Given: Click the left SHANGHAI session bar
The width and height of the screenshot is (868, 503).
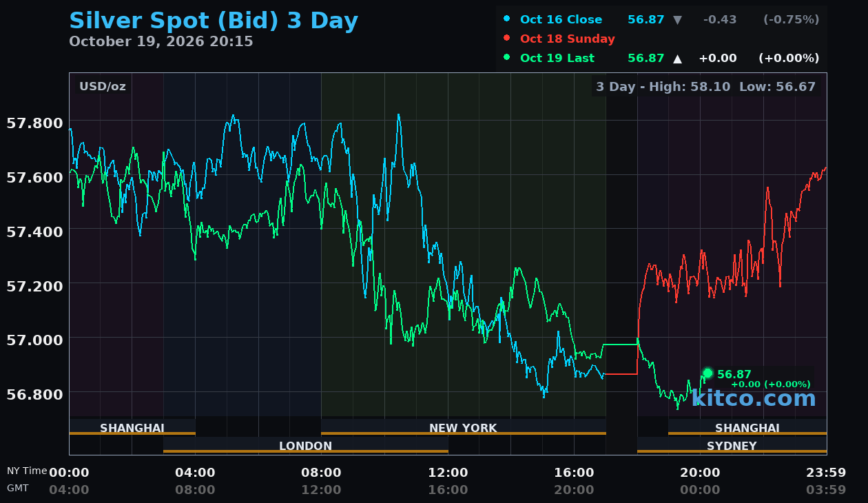Looking at the screenshot, I should [x=132, y=427].
